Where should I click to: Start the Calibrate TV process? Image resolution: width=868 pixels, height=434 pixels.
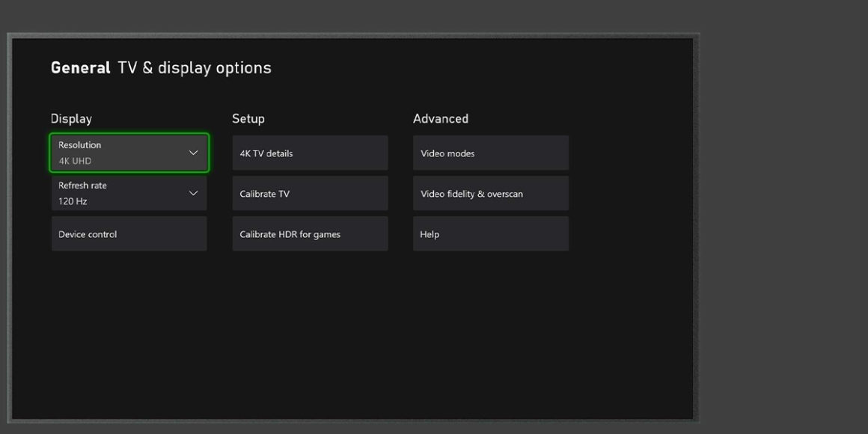(310, 193)
